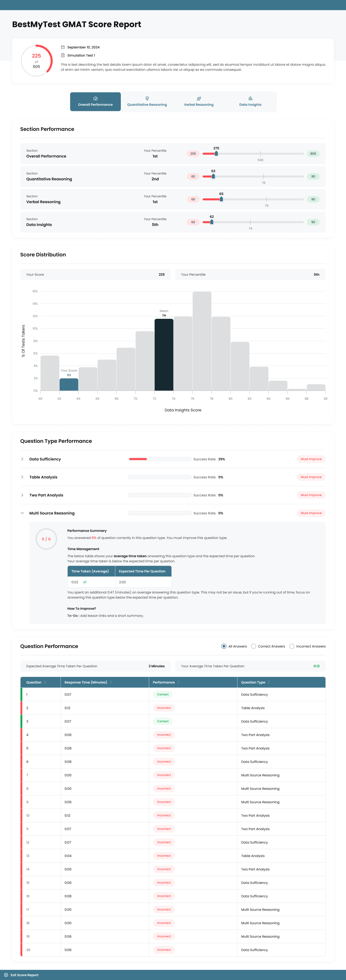
Task: Click the circled X icon in Exit Score Report
Action: [x=6, y=975]
